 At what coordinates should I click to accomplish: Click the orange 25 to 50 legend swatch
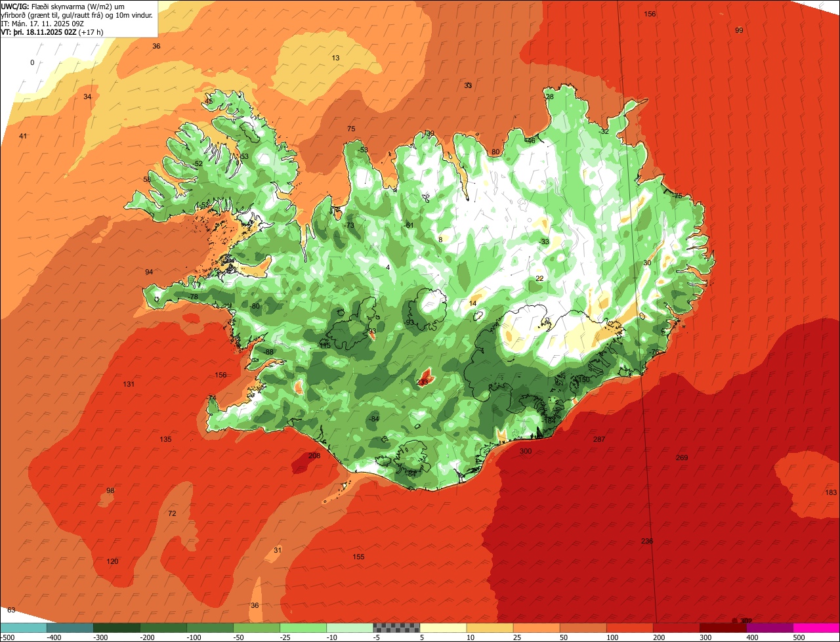(536, 628)
